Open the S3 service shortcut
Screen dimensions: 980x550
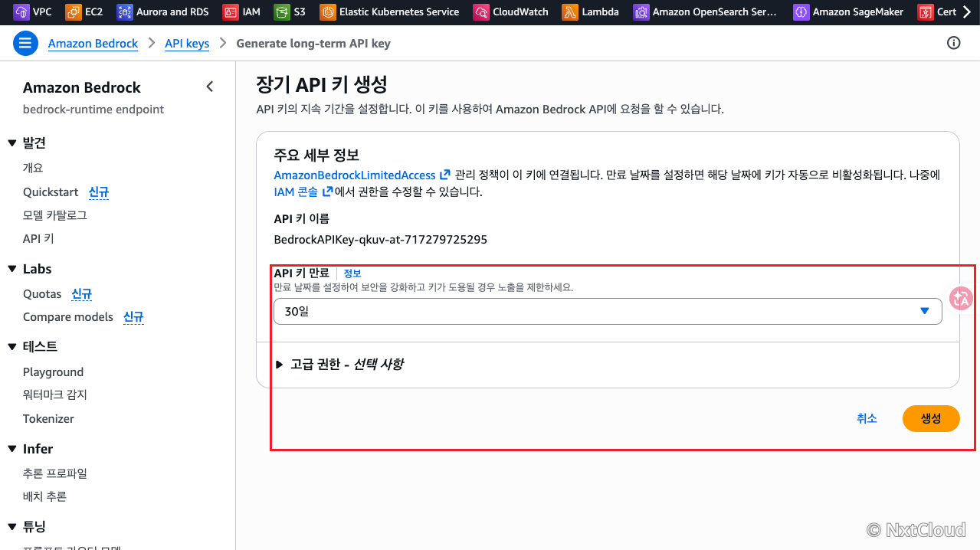pyautogui.click(x=290, y=11)
